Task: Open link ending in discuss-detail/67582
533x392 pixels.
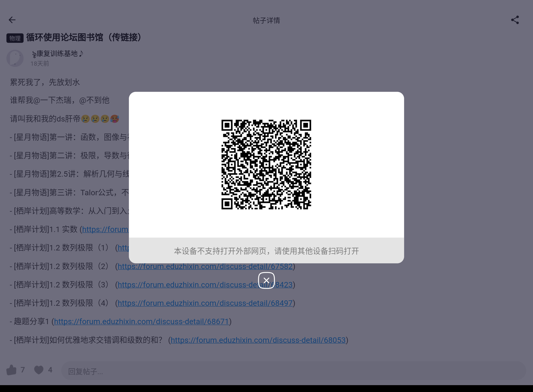Action: [x=205, y=266]
